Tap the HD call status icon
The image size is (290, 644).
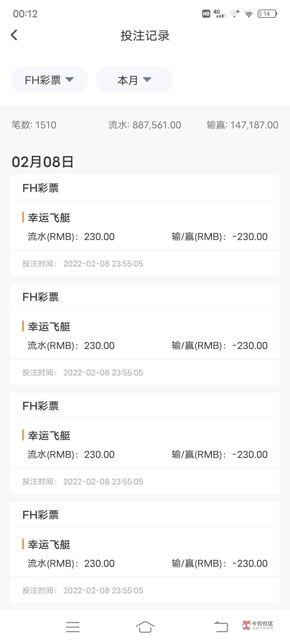(x=206, y=14)
